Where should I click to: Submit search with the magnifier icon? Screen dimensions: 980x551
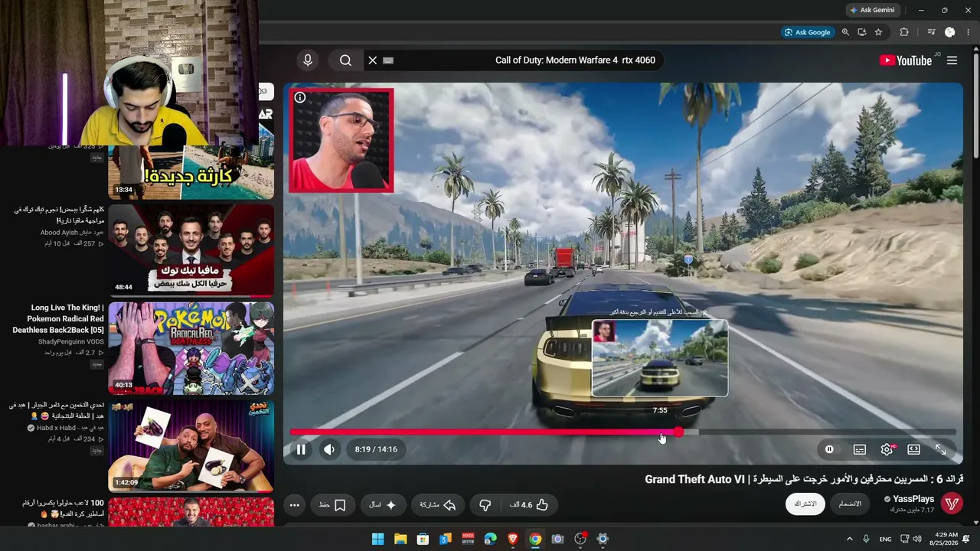(345, 60)
